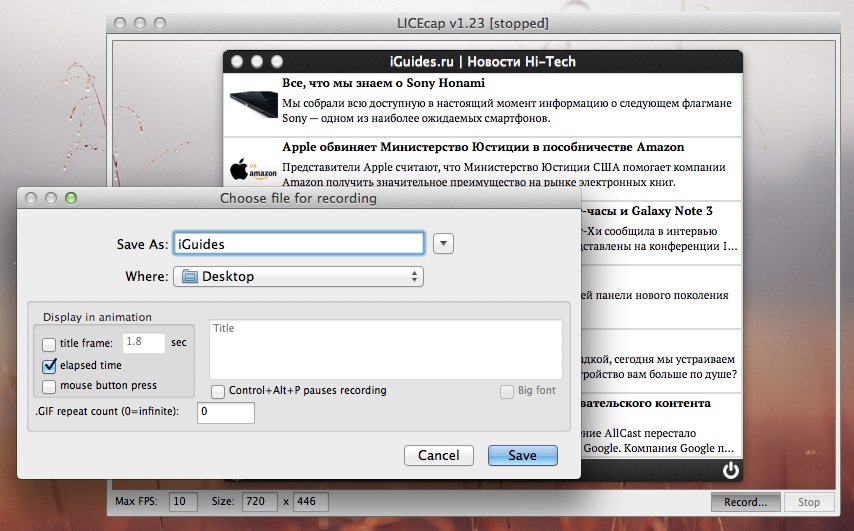This screenshot has width=854, height=531.
Task: Focus the Save As filename field
Action: [298, 243]
